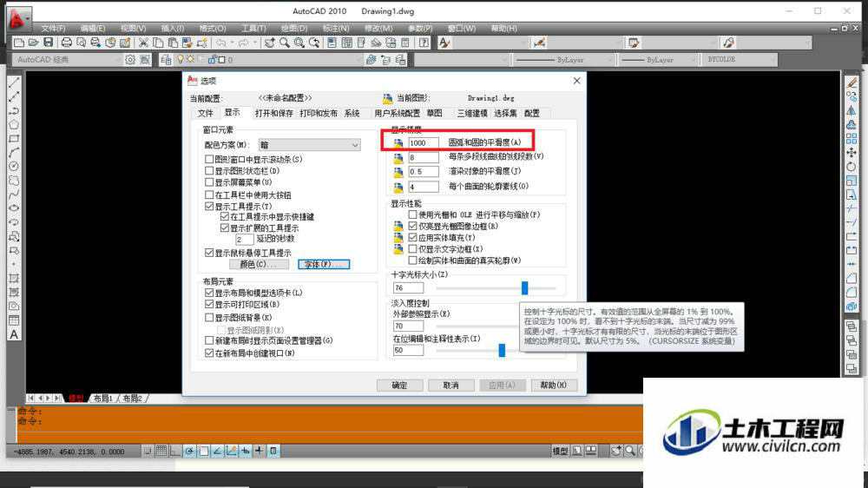
Task: Click the Open file folder icon
Action: point(33,43)
